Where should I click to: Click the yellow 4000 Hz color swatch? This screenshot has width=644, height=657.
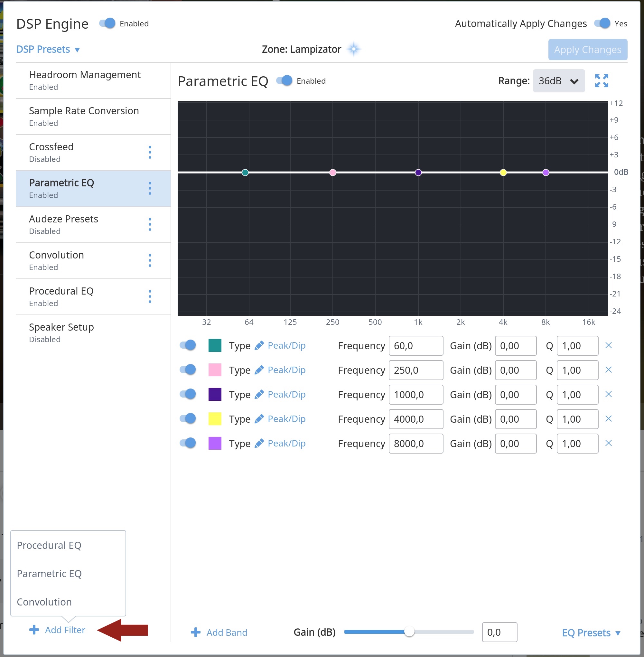tap(215, 419)
